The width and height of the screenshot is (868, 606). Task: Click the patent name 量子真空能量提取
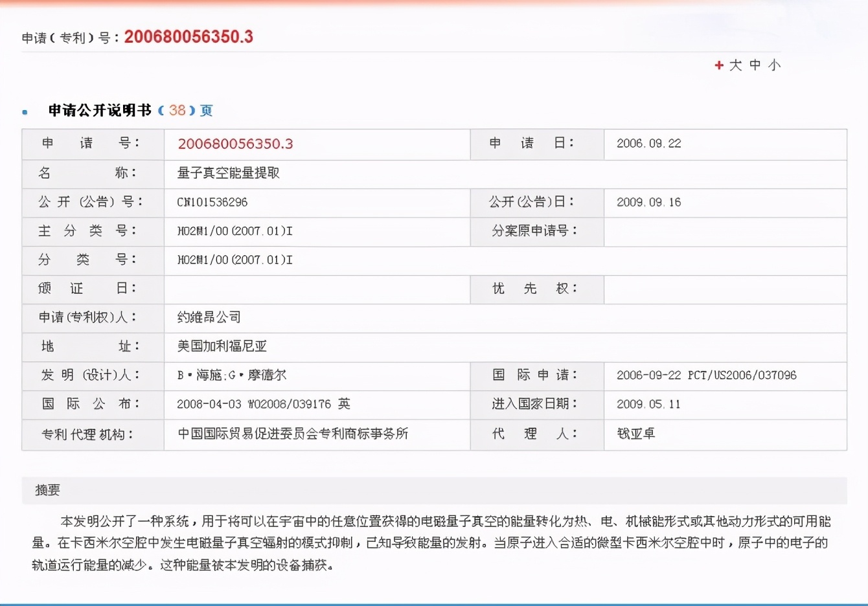pyautogui.click(x=228, y=173)
